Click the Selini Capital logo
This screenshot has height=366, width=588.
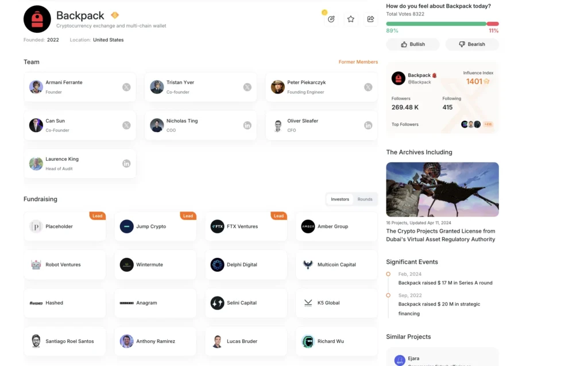tap(217, 303)
